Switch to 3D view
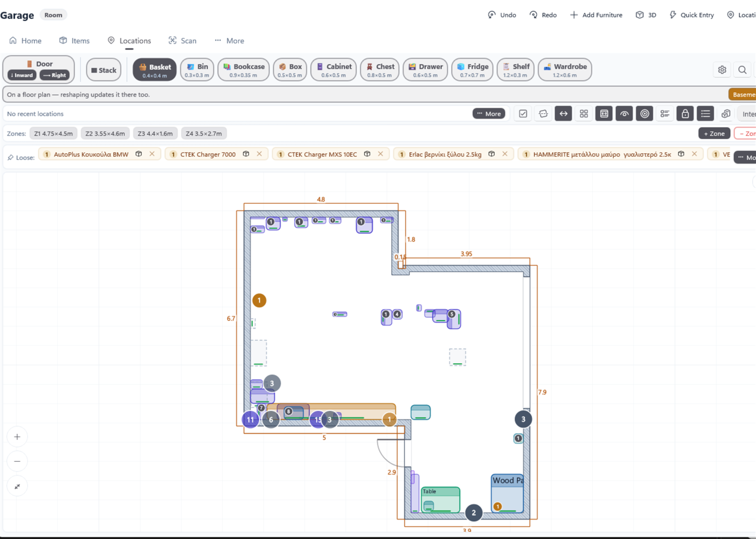This screenshot has height=539, width=756. (x=646, y=15)
